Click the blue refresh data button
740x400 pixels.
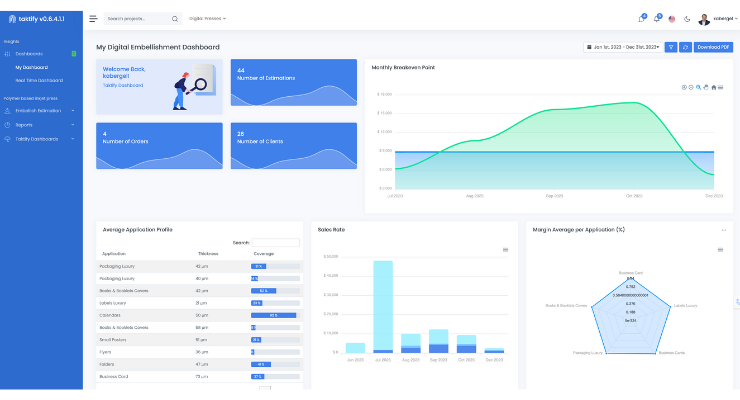point(684,47)
